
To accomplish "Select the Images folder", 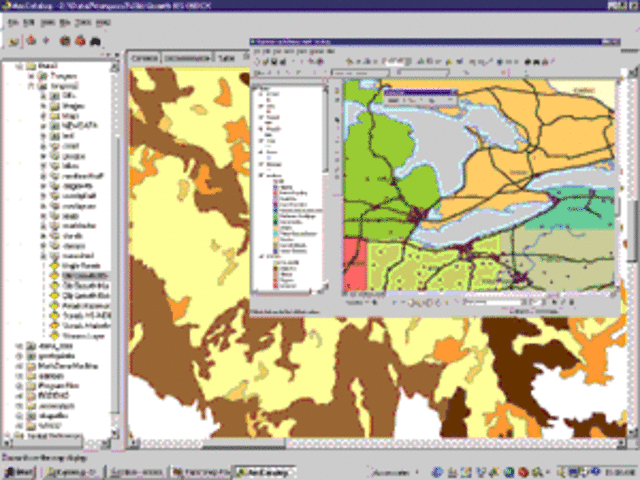I will pyautogui.click(x=73, y=106).
